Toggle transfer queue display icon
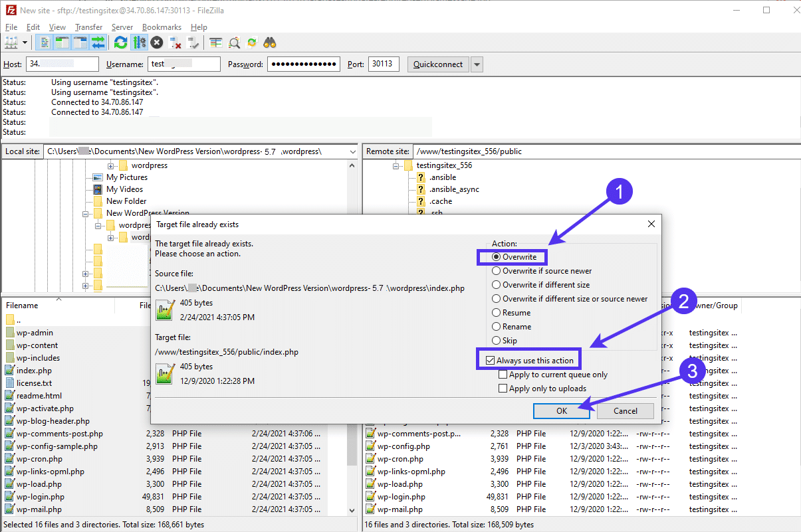The image size is (801, 532). (98, 43)
